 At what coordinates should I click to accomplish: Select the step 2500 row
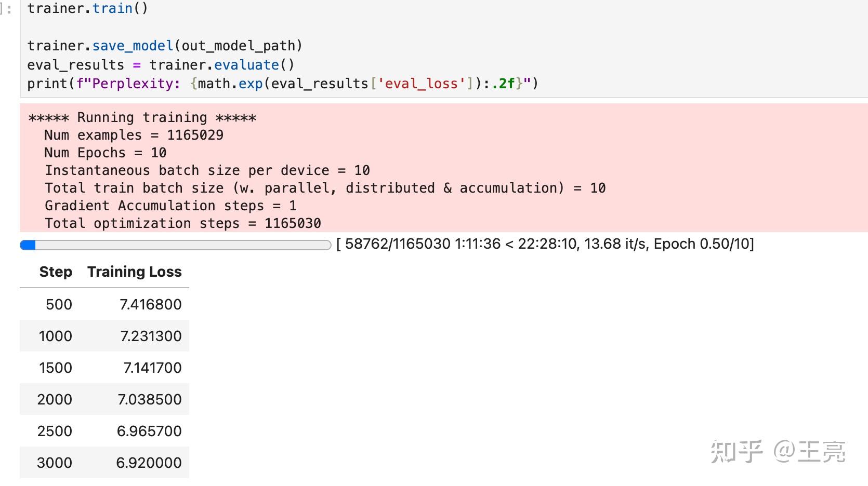pos(104,431)
